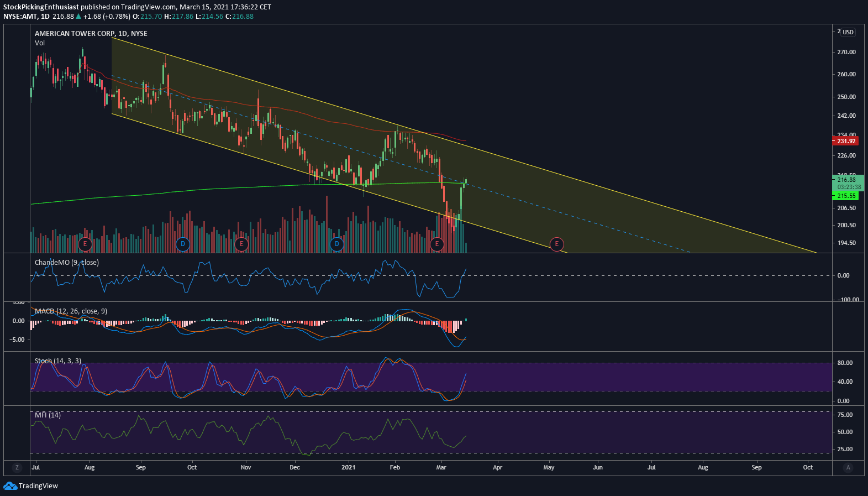Screen dimensions: 868x496
Task: Click the Z timezone button at bottom left
Action: point(17,468)
